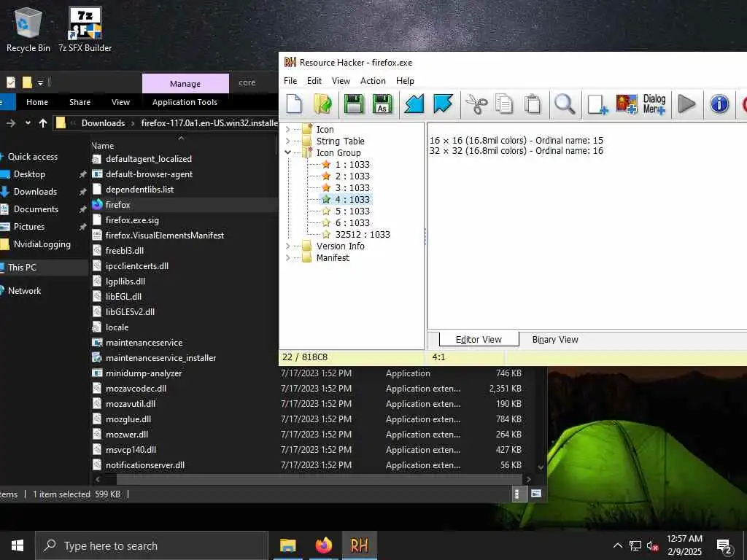Switch to Binary View tab

tap(555, 340)
